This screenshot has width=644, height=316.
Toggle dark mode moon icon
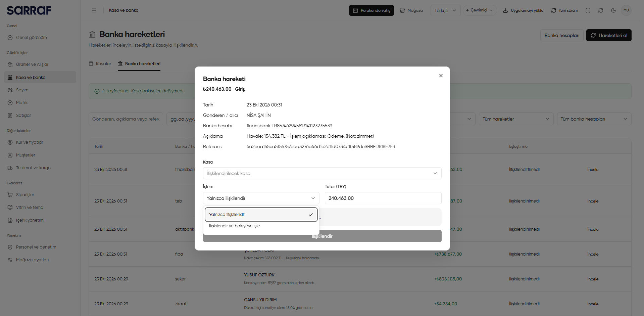pyautogui.click(x=613, y=10)
